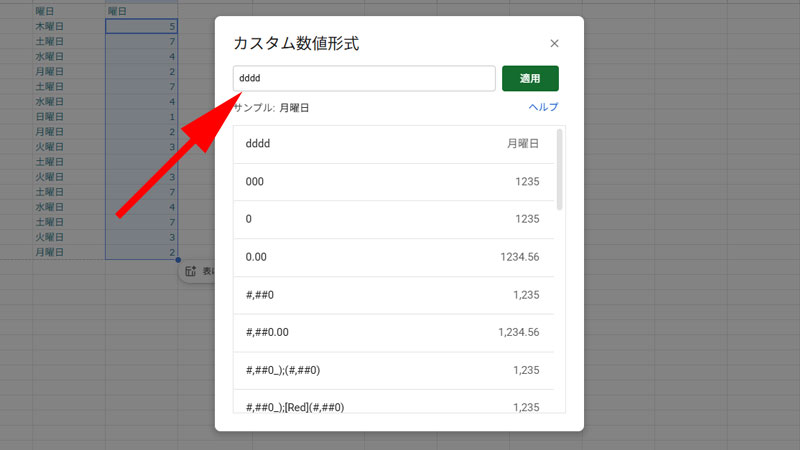Open the ヘルプ link
This screenshot has width=800, height=450.
pyautogui.click(x=543, y=107)
